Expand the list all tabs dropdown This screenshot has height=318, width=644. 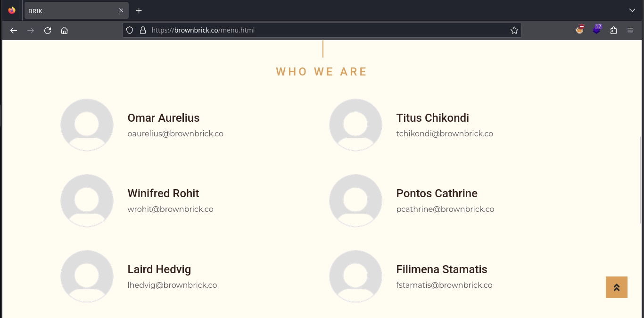tap(632, 10)
